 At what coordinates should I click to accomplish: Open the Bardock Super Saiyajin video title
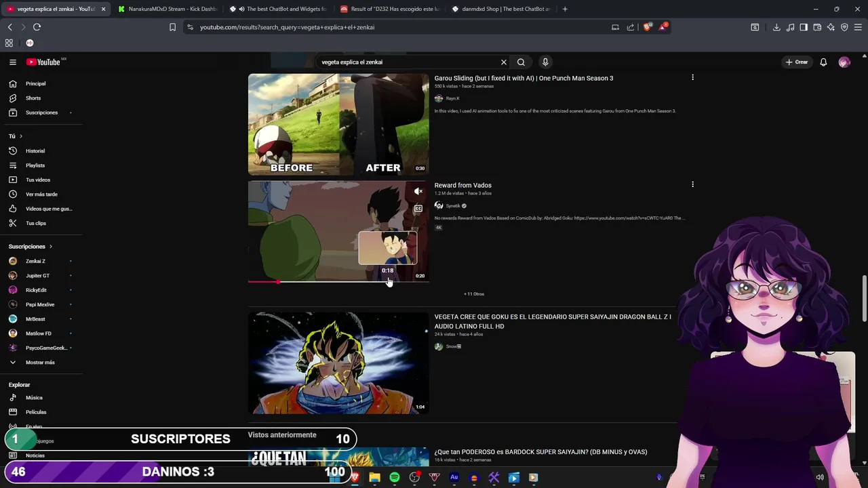click(540, 452)
